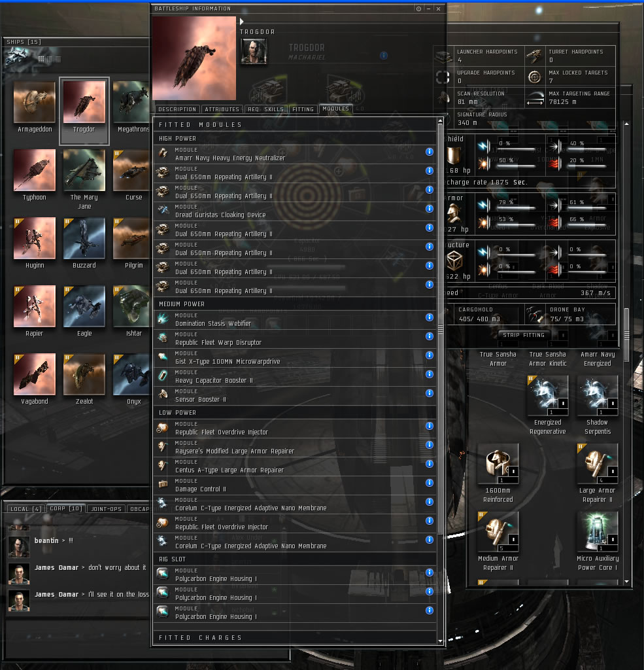
Task: Click the Dread Guristas Cloaking Device module icon
Action: pyautogui.click(x=163, y=210)
